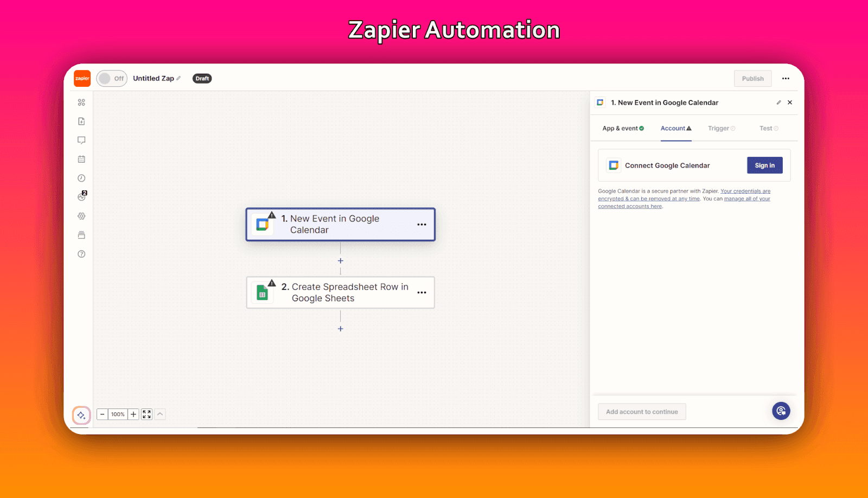The height and width of the screenshot is (498, 868).
Task: Add a step between the two Zap steps
Action: click(341, 261)
